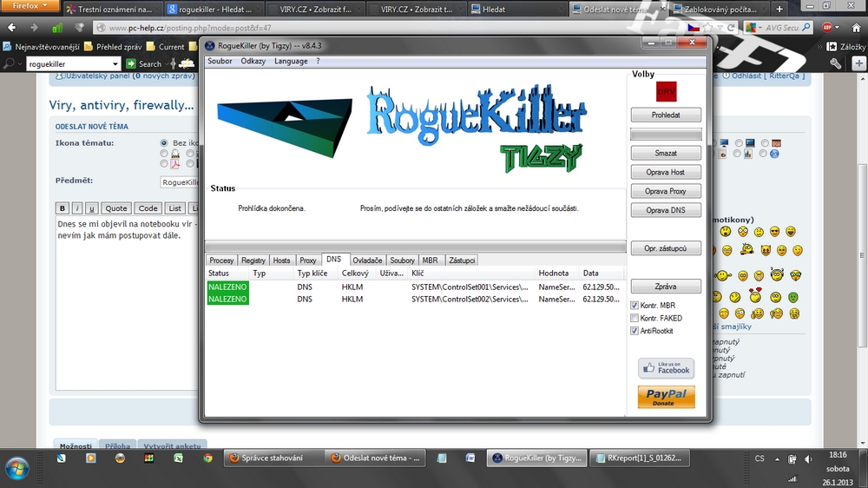
Task: Click the Oprava DNS button
Action: click(666, 210)
